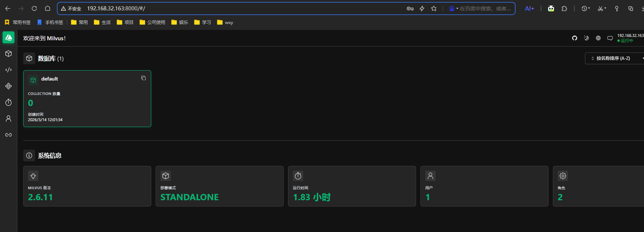Click the deployment mode cube icon

coord(166,176)
